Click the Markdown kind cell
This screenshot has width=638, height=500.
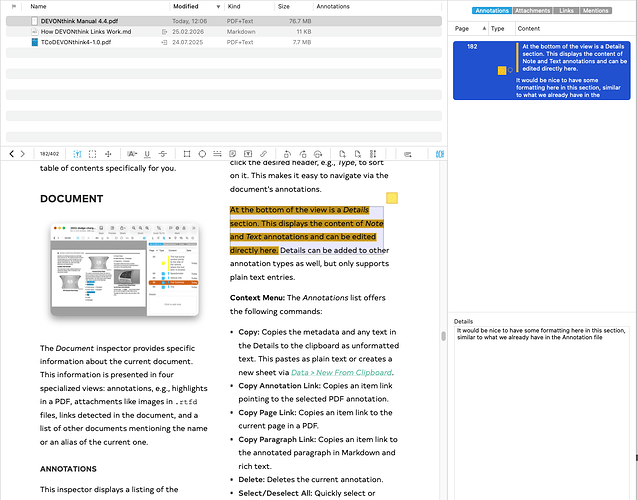coord(241,31)
